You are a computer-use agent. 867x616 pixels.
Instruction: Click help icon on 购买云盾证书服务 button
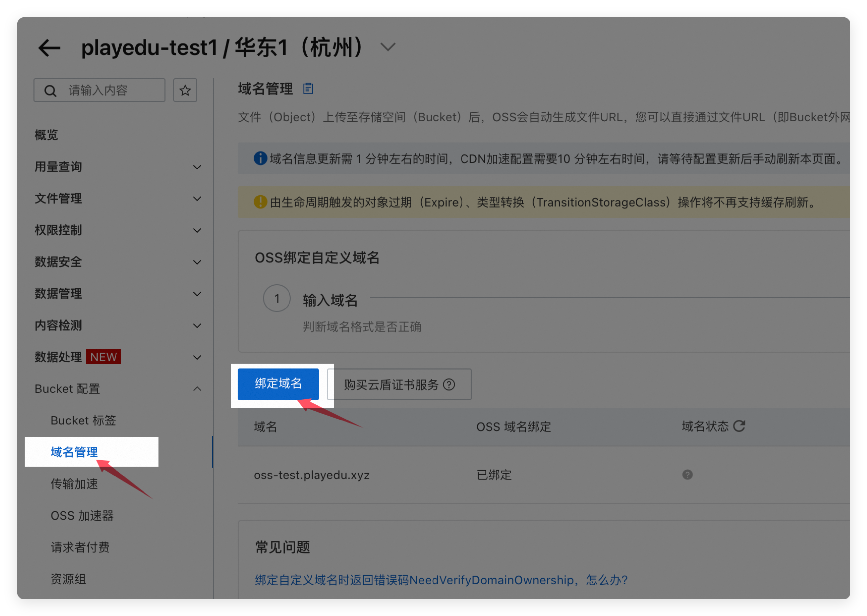click(449, 385)
